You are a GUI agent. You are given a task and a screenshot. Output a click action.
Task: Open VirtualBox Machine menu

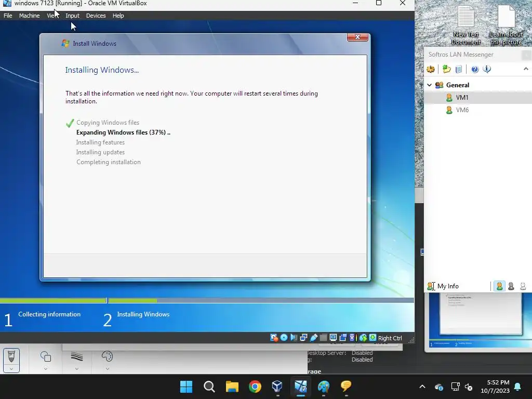click(x=29, y=16)
